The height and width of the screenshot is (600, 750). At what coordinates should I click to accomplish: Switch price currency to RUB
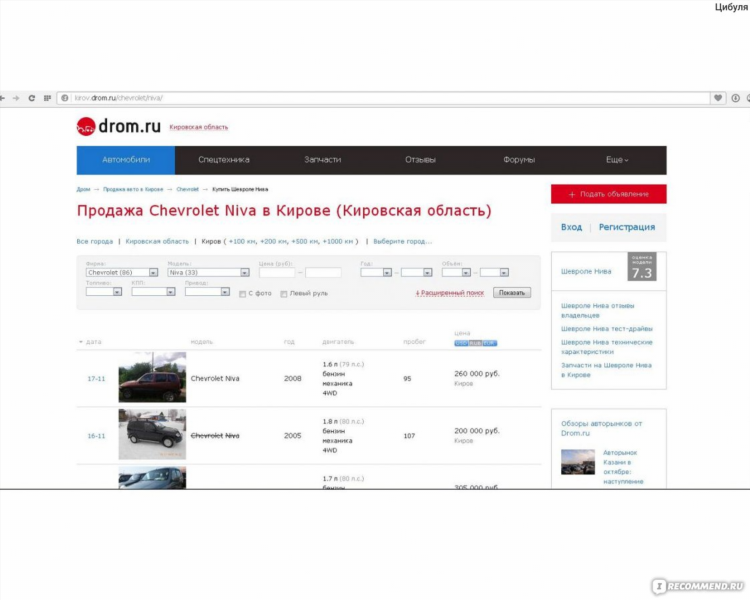pos(475,343)
